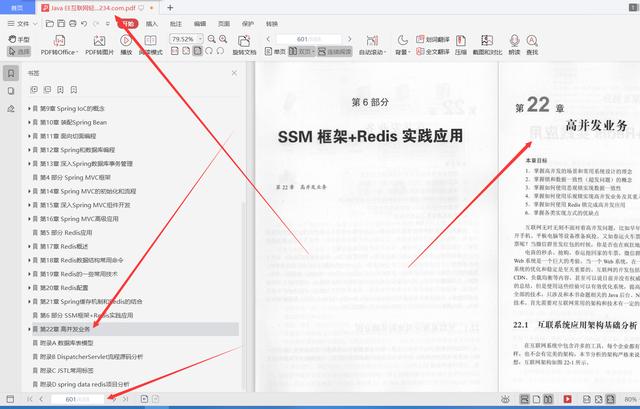Screen dimensions: 640x409
Task: Click the status bar page number field
Action: click(x=78, y=399)
